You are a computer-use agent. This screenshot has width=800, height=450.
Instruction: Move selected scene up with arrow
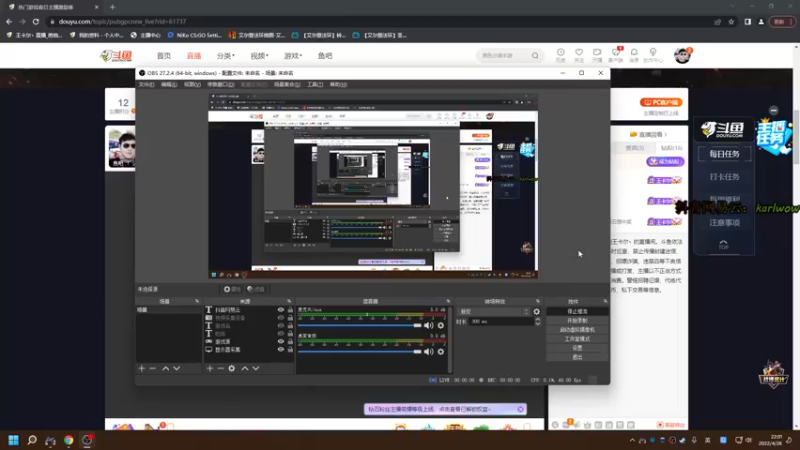point(166,368)
